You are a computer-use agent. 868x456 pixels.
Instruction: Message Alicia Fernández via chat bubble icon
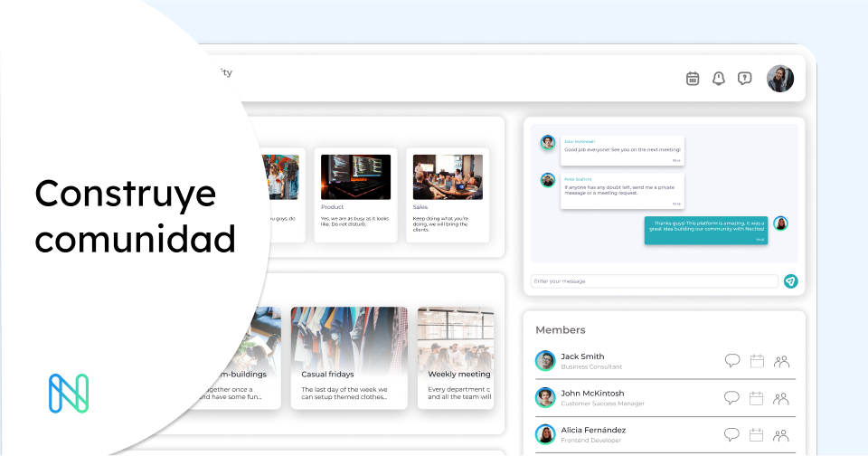[x=732, y=435]
